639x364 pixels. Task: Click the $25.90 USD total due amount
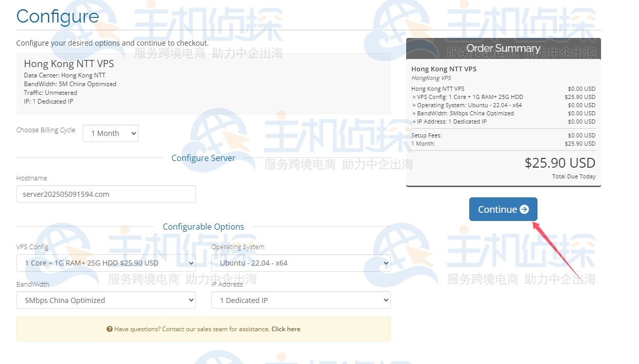click(x=560, y=163)
